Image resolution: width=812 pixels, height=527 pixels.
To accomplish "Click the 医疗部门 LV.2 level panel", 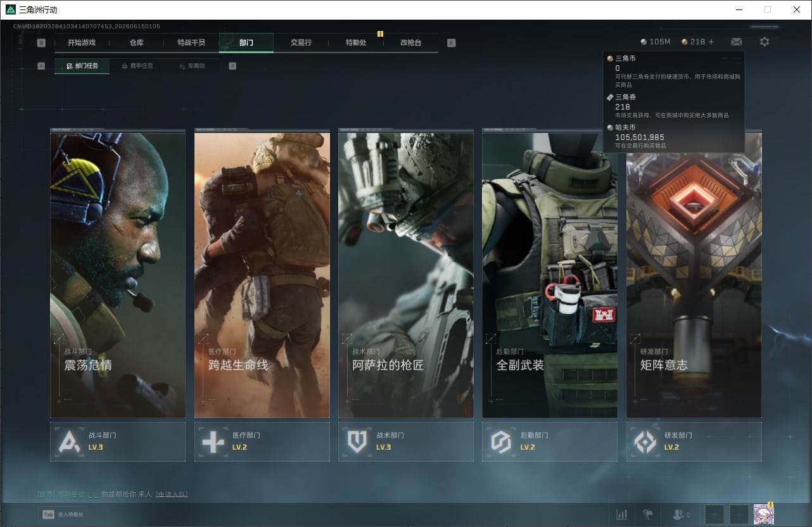I will (262, 441).
